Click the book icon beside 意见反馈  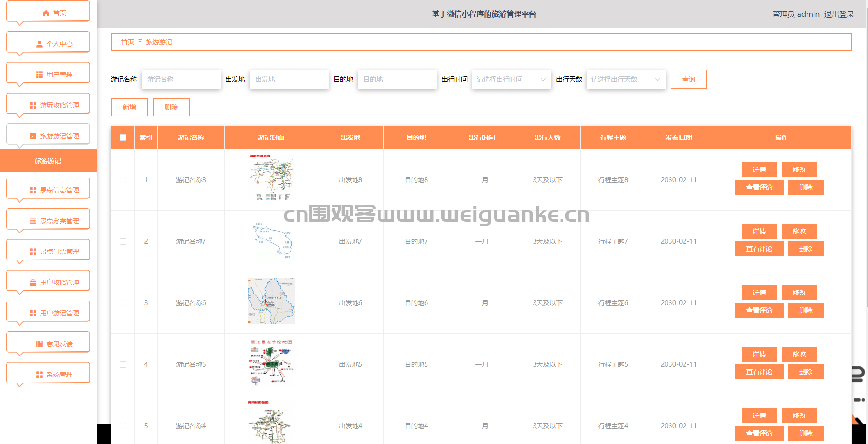coord(40,344)
